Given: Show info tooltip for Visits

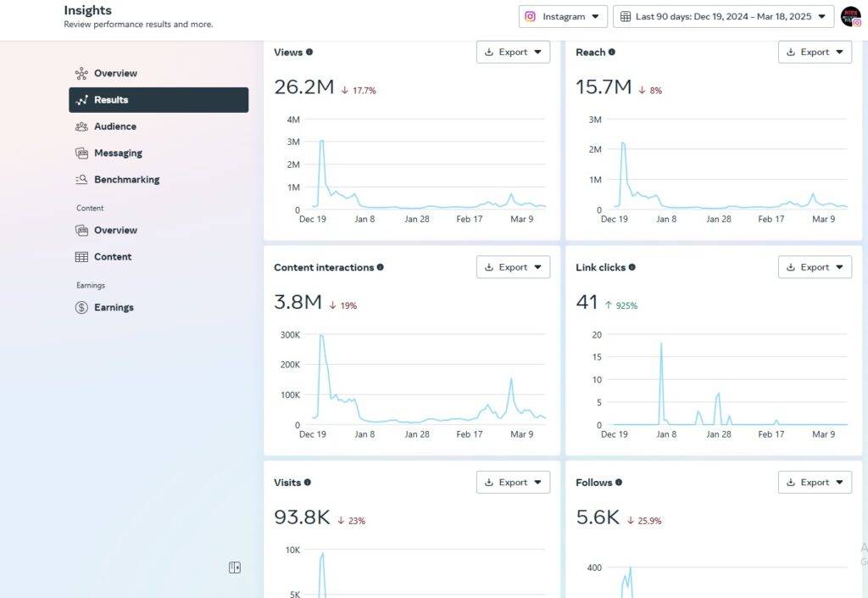Looking at the screenshot, I should point(307,483).
